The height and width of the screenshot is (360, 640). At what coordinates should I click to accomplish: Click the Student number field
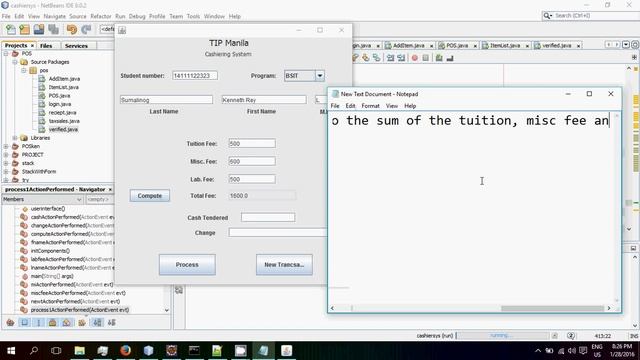(x=195, y=76)
